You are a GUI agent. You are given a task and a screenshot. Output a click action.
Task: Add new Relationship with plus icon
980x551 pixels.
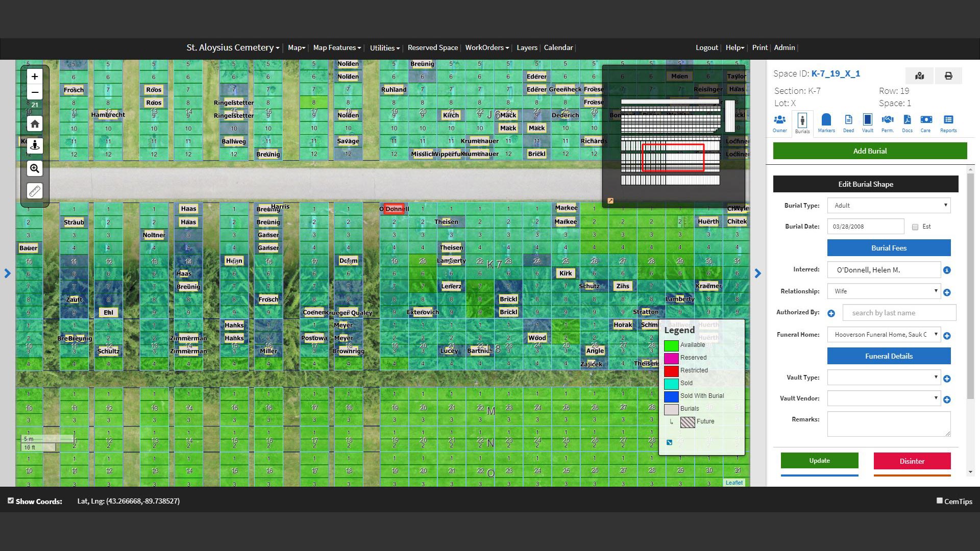(x=947, y=292)
